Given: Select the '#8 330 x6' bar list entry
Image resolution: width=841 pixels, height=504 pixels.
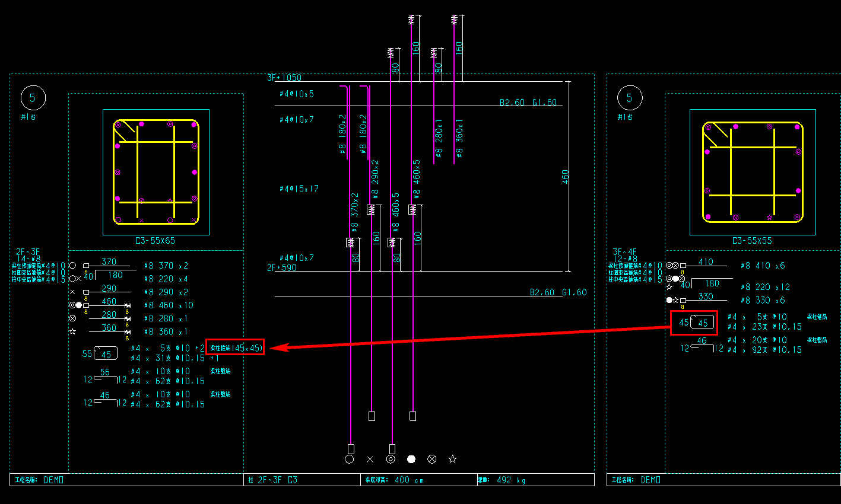Looking at the screenshot, I should (763, 301).
